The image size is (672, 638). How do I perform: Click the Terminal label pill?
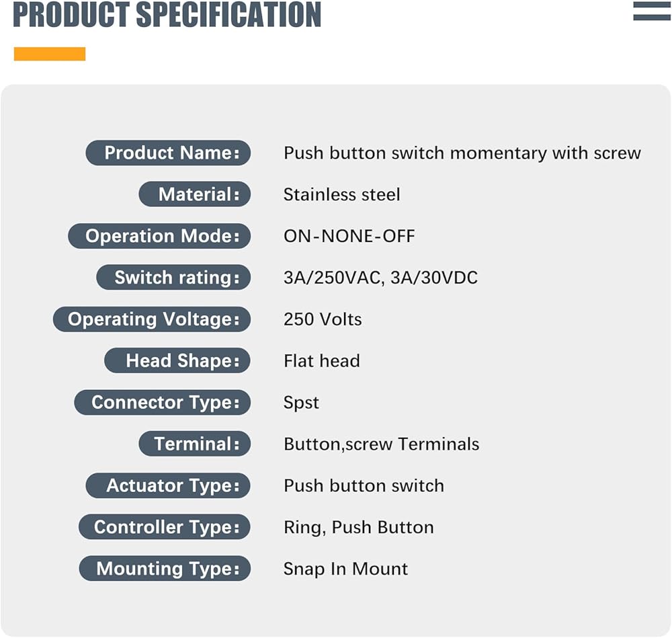pyautogui.click(x=194, y=444)
